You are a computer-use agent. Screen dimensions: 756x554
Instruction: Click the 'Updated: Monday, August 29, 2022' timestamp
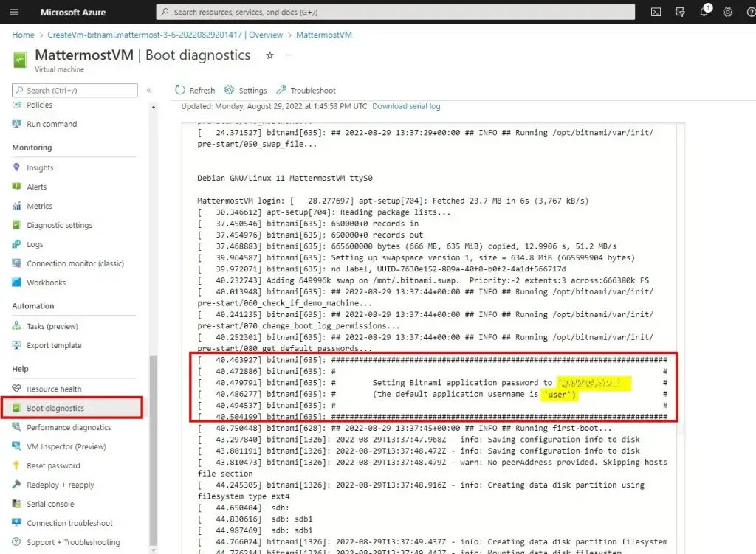pyautogui.click(x=274, y=106)
